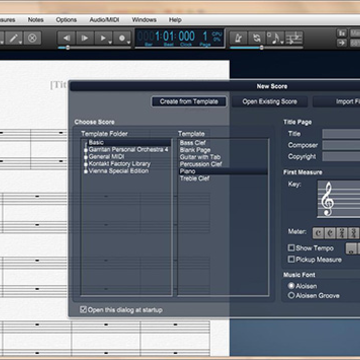Image resolution: width=360 pixels, height=360 pixels.
Task: Choose the Percussion Clef template
Action: 201,164
